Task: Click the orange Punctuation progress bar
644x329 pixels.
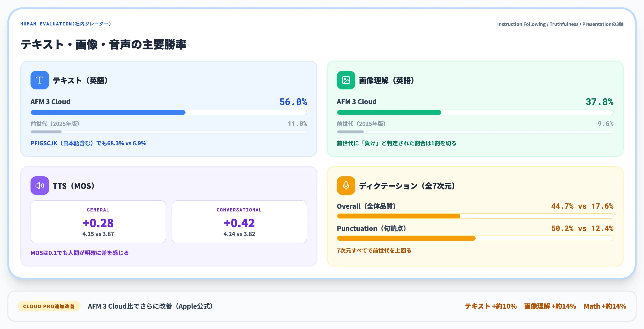Action: pyautogui.click(x=475, y=238)
